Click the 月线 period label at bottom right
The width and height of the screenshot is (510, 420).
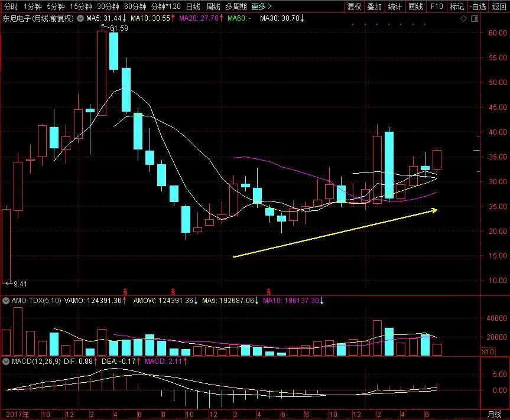495,415
